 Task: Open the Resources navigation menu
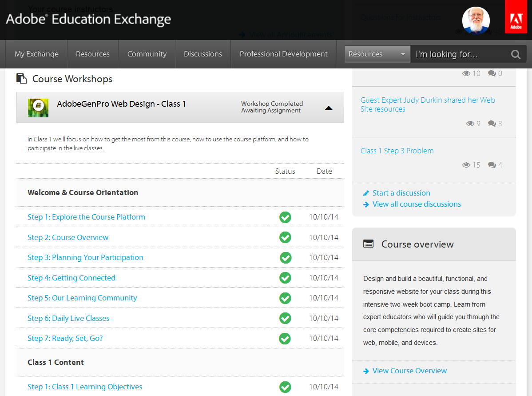93,54
